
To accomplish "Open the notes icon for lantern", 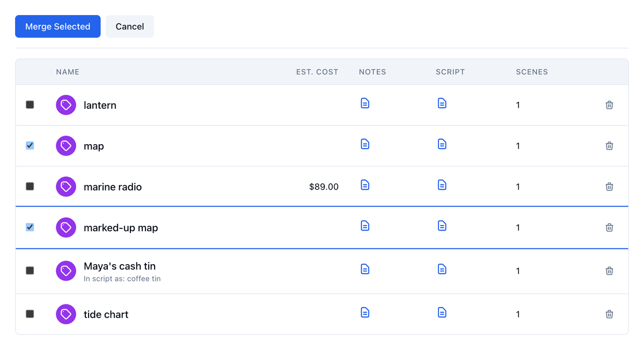I will (365, 103).
